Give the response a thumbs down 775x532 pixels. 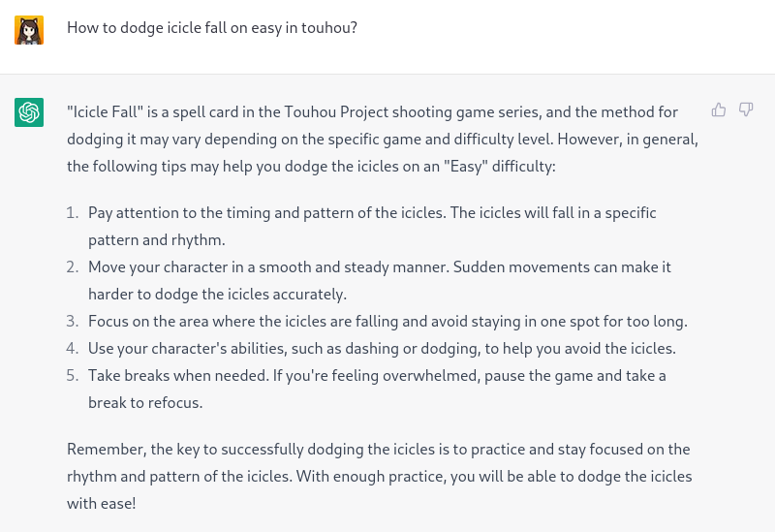point(746,110)
